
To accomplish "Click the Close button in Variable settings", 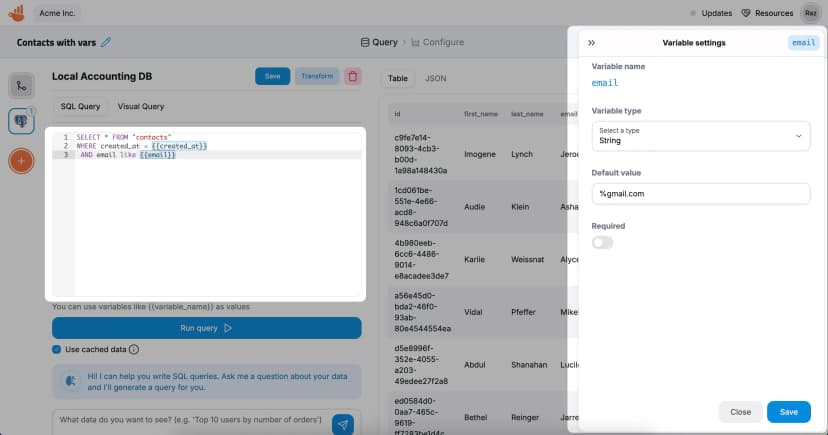I will (740, 411).
